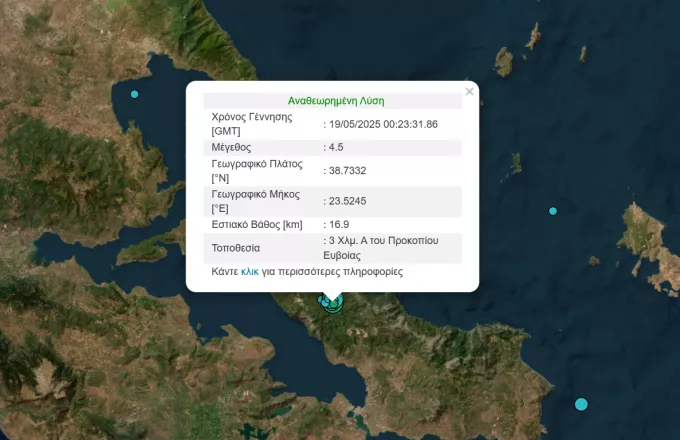
Task: Click the focal depth value '16.9'
Action: point(339,225)
